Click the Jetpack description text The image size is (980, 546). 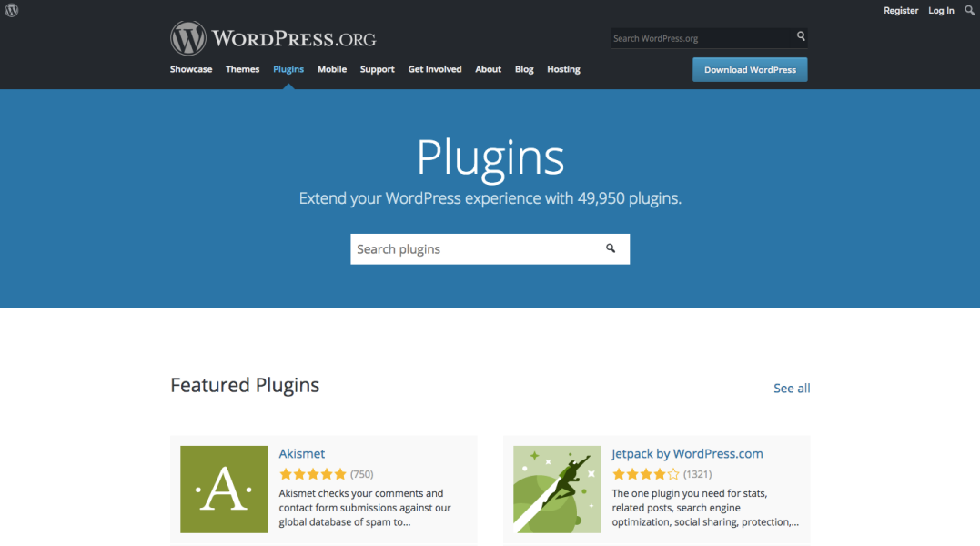[705, 507]
